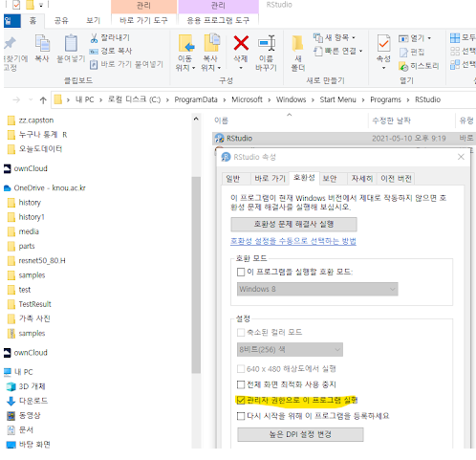Click Paste shortcut (바로 가기 붙여넣기) icon

[x=94, y=65]
